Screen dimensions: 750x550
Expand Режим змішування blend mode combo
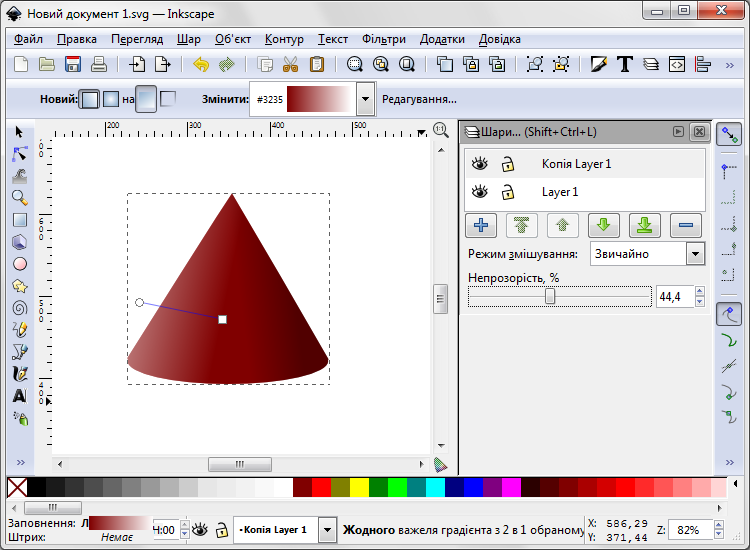(x=695, y=254)
